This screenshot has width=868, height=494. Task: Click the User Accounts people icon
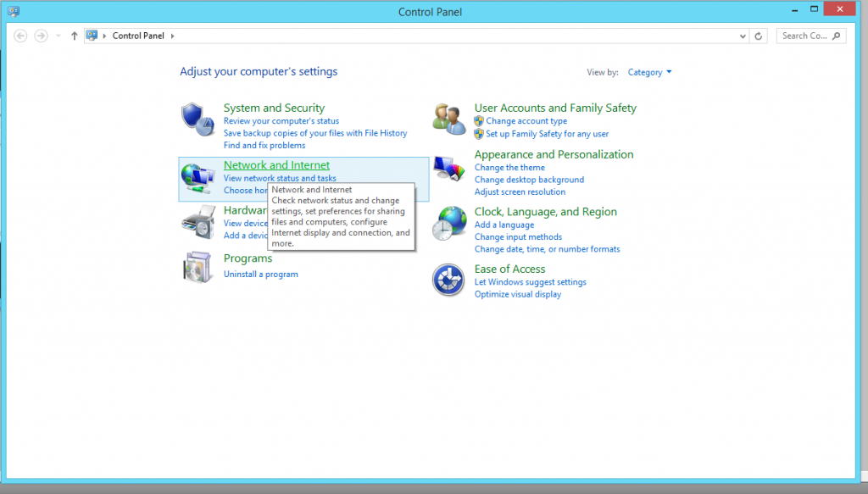449,119
